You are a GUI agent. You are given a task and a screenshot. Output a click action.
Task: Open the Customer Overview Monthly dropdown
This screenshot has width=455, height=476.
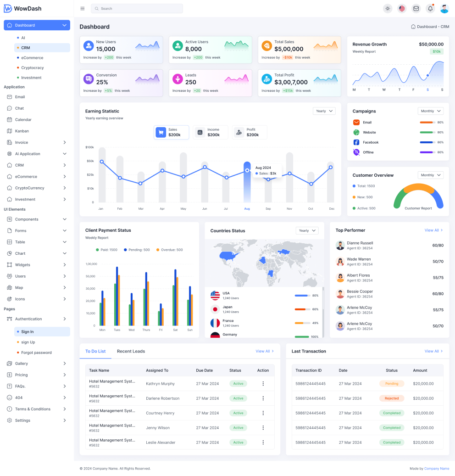click(x=430, y=175)
